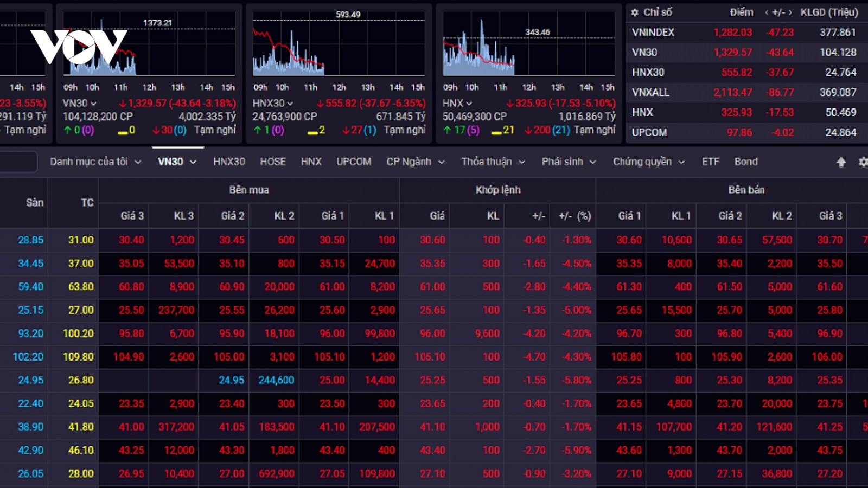Click the upward arrow icon beside Bond
Viewport: 868px width, 488px height.
841,162
